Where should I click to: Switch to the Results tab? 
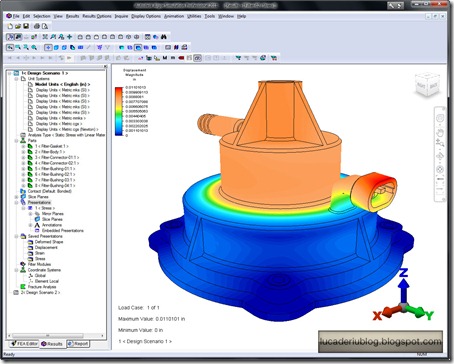[x=52, y=344]
